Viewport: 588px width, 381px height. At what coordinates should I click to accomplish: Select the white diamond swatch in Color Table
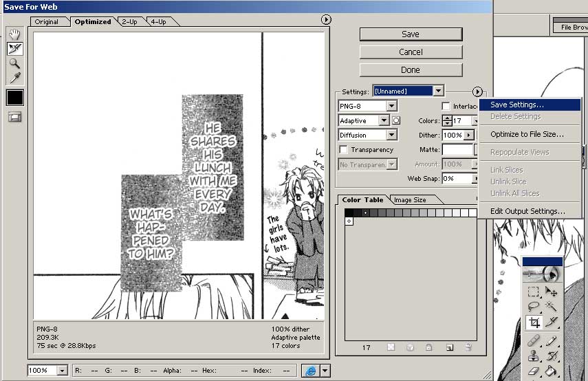tap(349, 221)
